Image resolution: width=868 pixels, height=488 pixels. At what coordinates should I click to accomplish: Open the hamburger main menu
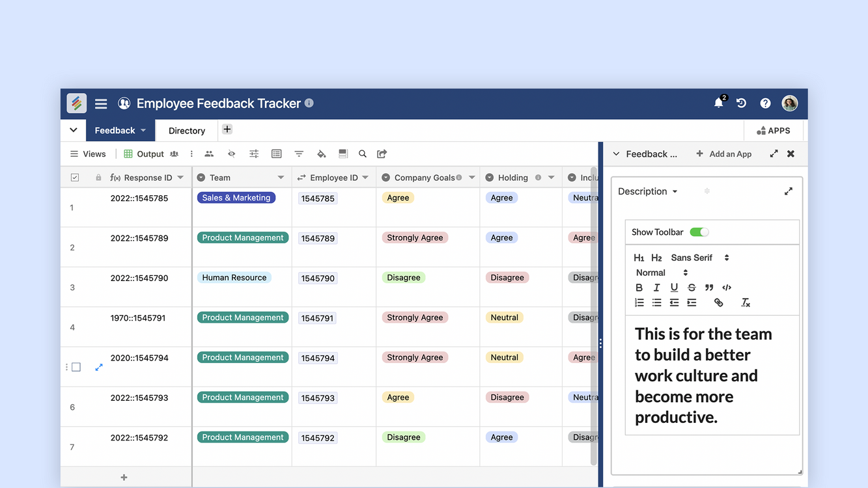click(101, 103)
